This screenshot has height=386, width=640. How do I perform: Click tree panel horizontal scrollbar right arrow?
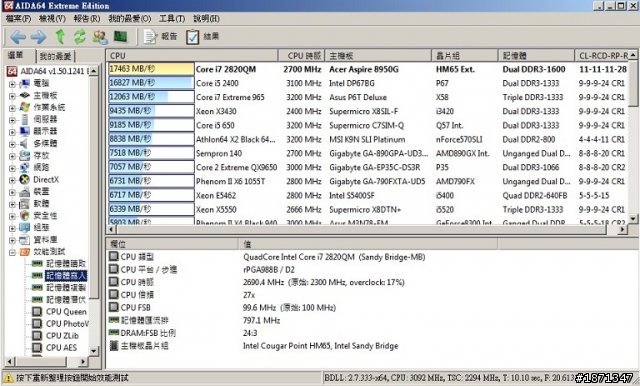(83, 362)
